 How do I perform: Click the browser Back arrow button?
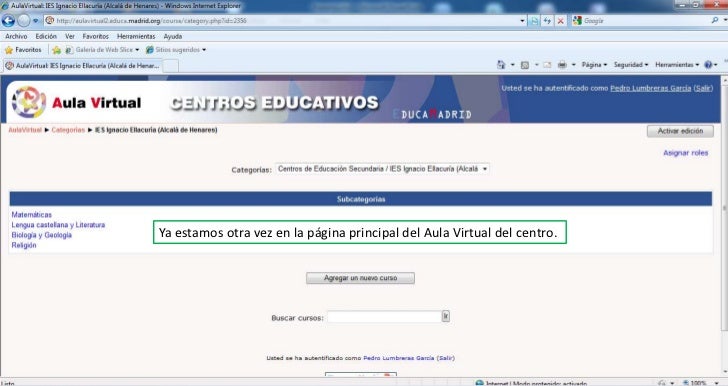click(x=8, y=20)
